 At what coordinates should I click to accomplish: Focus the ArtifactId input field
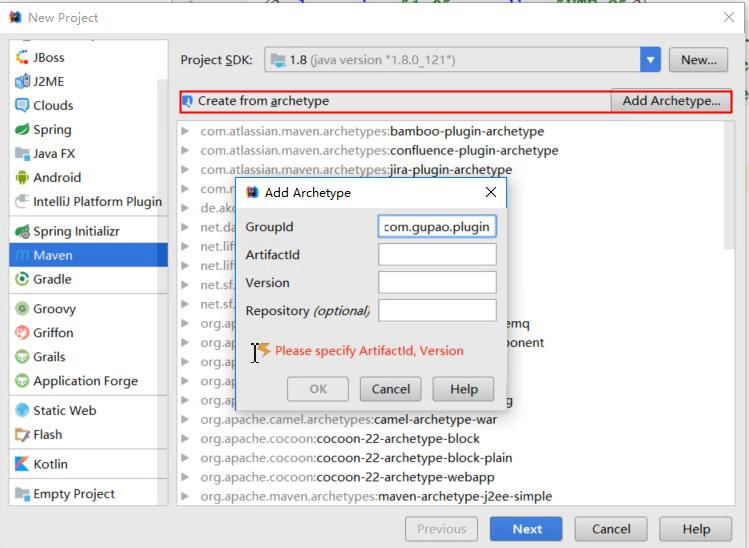coord(437,255)
